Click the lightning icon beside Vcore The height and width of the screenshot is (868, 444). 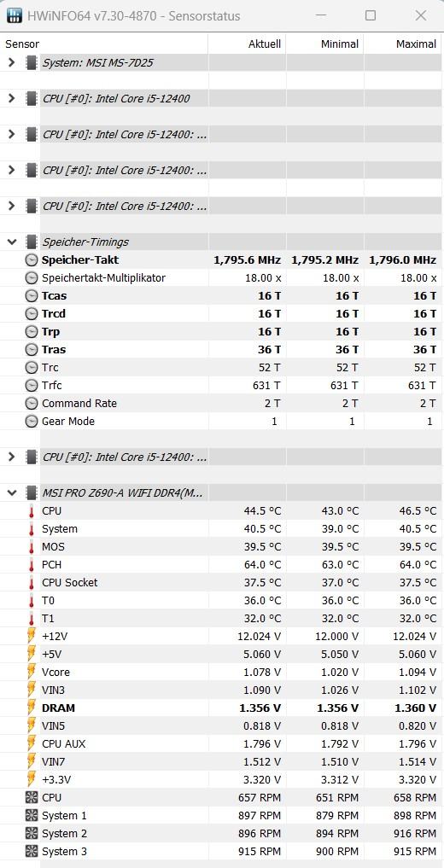(x=32, y=672)
